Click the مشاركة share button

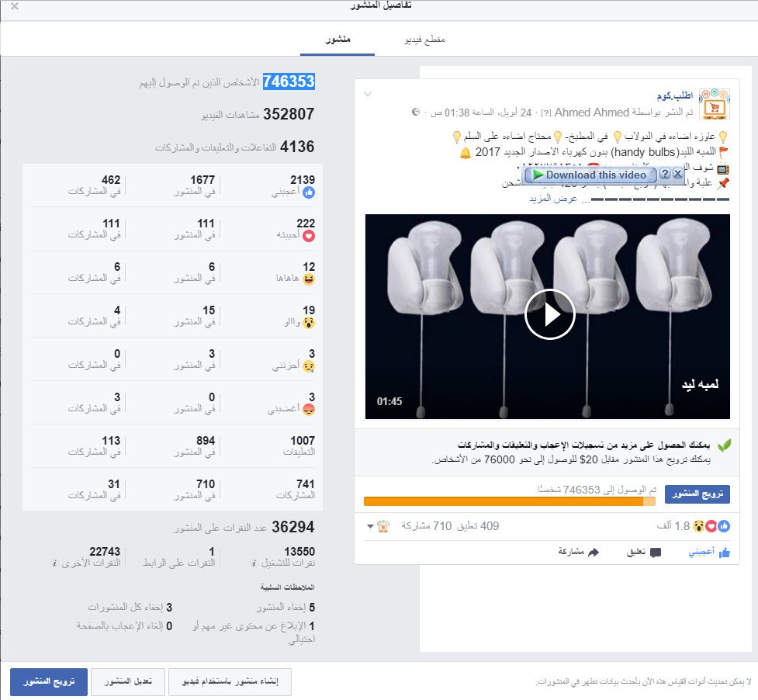click(x=578, y=552)
